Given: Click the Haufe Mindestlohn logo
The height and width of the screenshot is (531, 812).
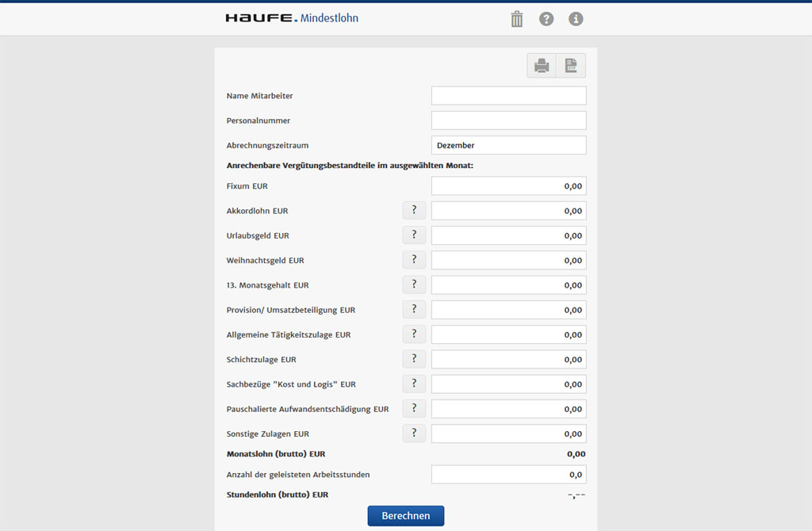Looking at the screenshot, I should (292, 18).
